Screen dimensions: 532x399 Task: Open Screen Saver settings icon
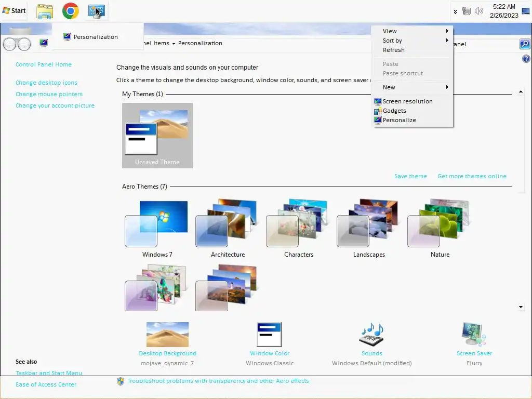click(474, 334)
